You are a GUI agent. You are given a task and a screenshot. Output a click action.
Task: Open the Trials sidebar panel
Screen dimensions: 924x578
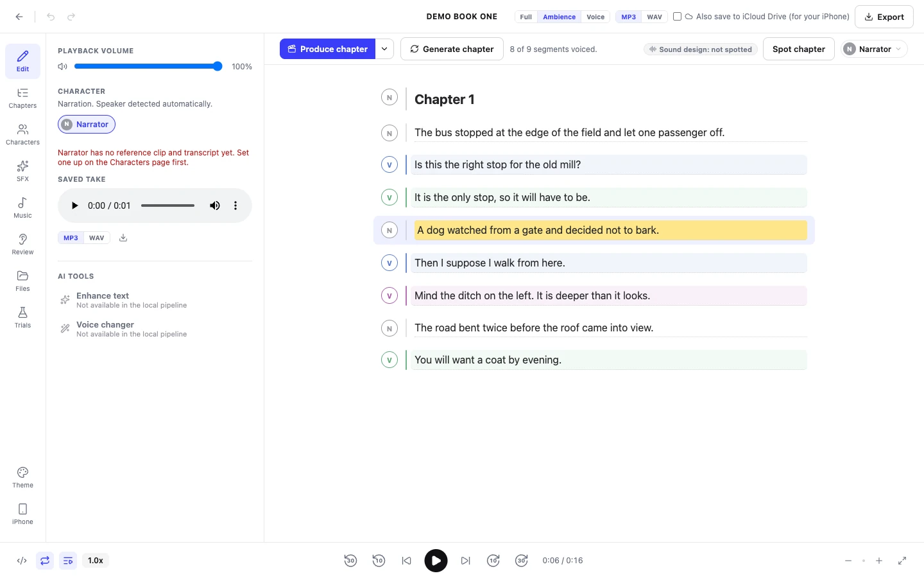pos(22,318)
